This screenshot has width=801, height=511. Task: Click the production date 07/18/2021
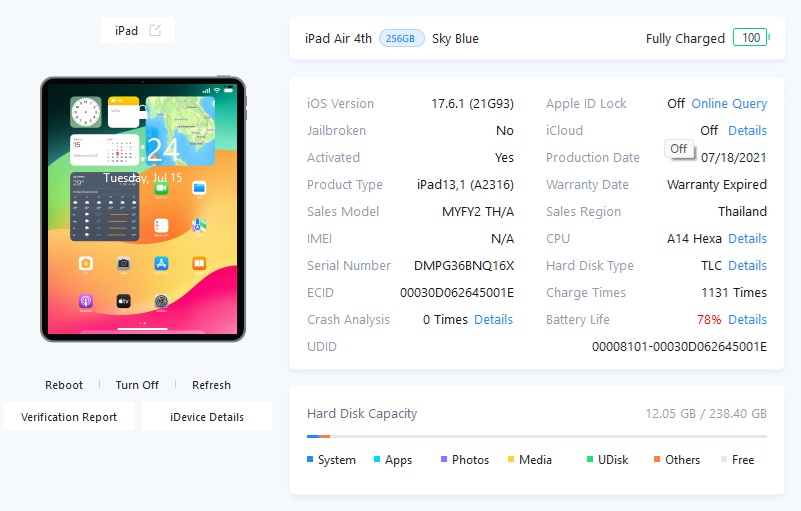(734, 158)
